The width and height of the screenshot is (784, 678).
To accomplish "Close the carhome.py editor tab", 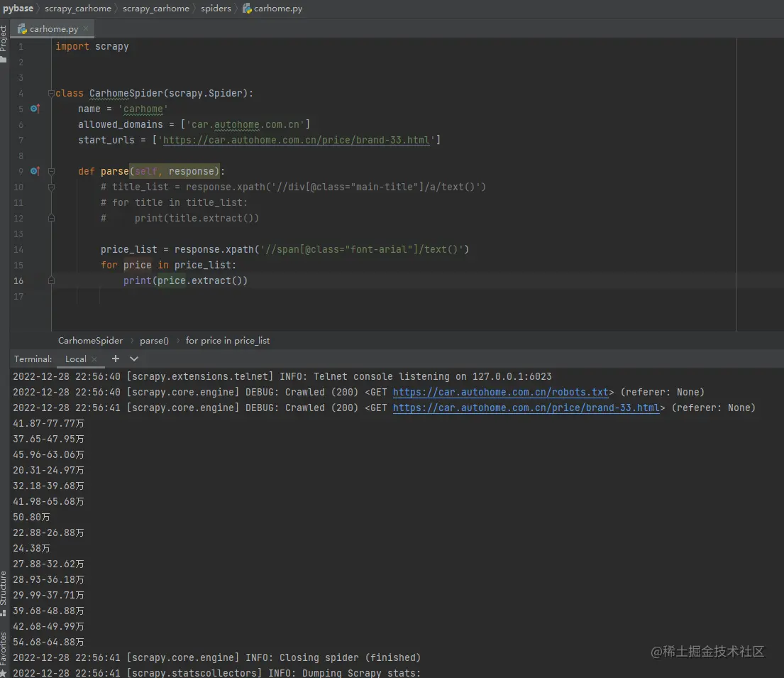I will point(86,29).
